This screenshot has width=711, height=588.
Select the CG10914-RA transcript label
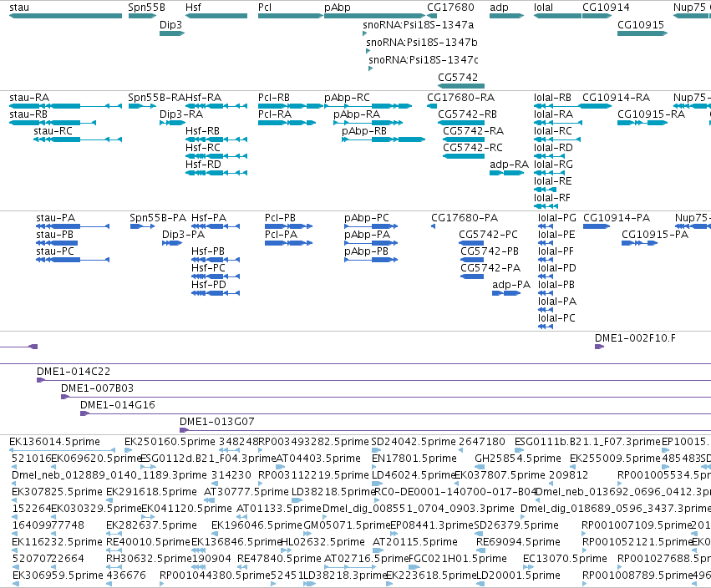(x=616, y=98)
